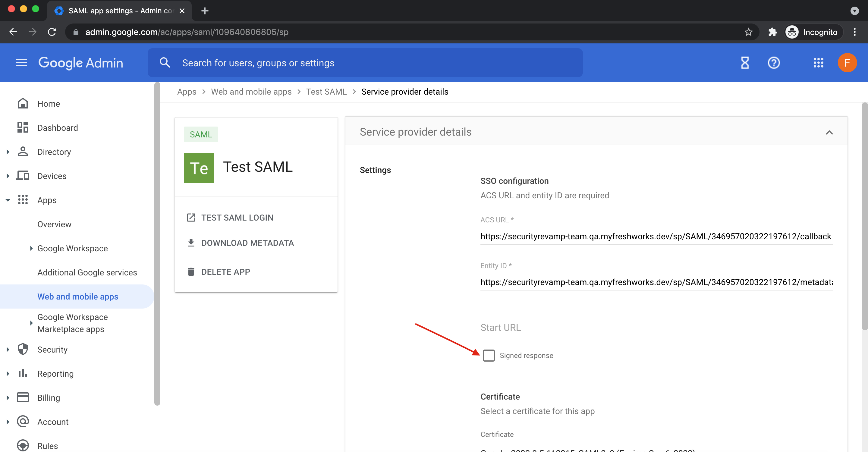Viewport: 868px width, 452px height.
Task: Click the Test SAML breadcrumb link
Action: click(x=326, y=92)
